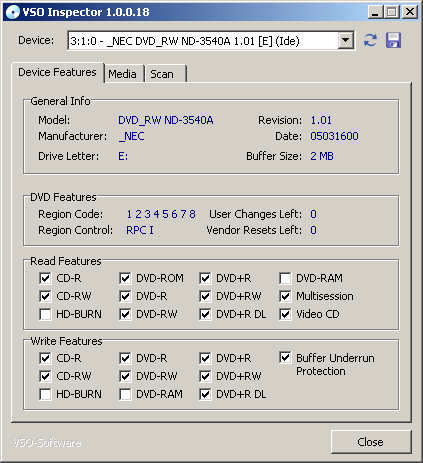Image resolution: width=423 pixels, height=463 pixels.
Task: Select the Device Features tab
Action: [57, 72]
